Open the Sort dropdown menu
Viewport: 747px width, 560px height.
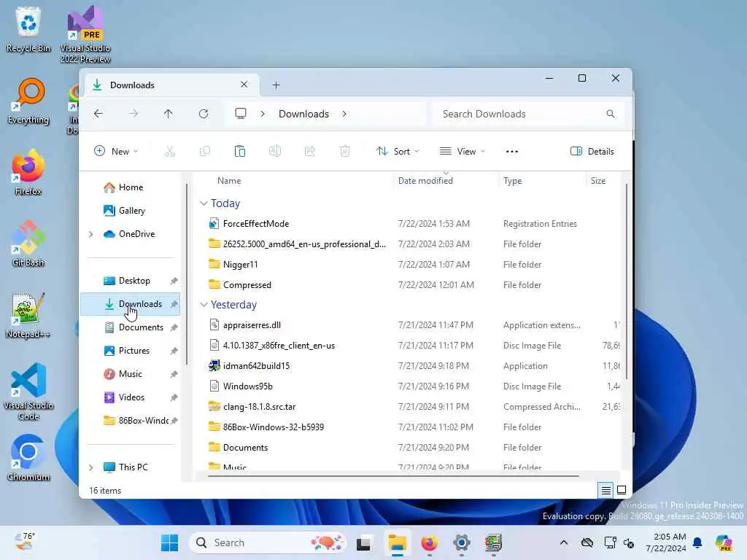click(x=398, y=152)
